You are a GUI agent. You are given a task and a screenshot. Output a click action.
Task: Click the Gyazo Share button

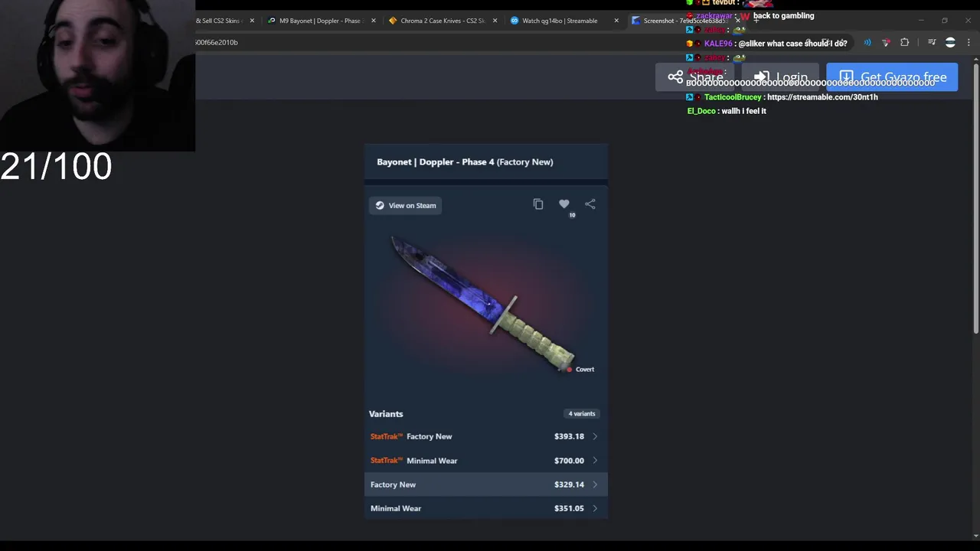[x=697, y=77]
